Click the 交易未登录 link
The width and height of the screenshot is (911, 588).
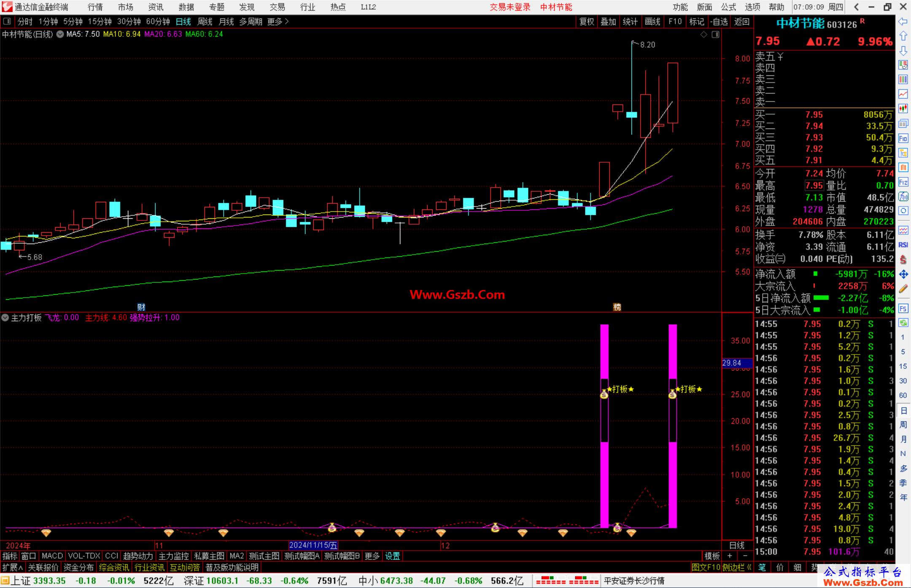[x=510, y=7]
